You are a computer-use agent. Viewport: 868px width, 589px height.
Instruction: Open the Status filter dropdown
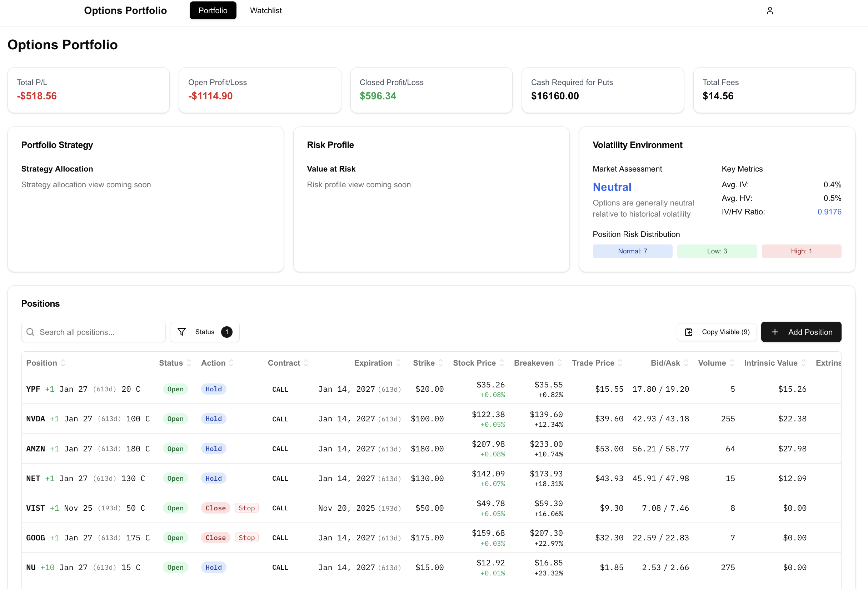click(205, 332)
